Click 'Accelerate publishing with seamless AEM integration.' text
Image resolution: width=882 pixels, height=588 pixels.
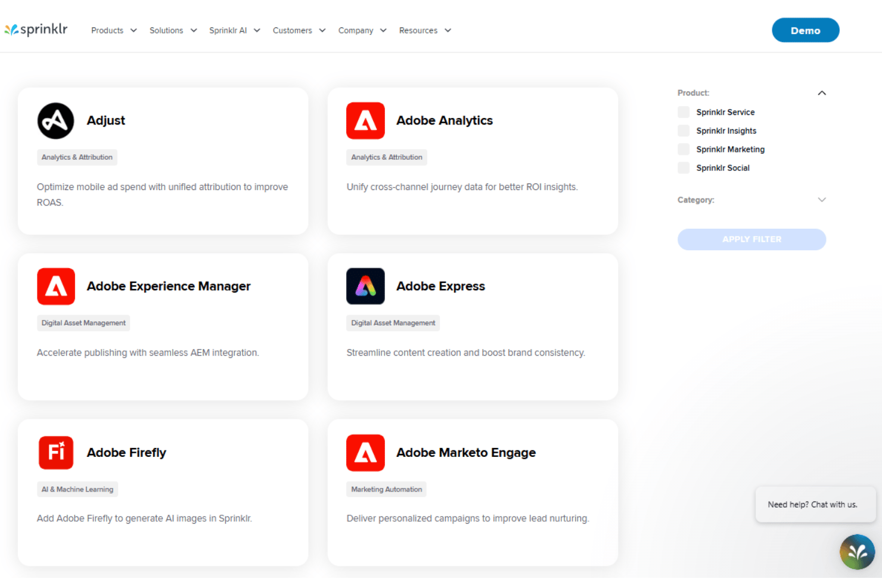pyautogui.click(x=148, y=353)
